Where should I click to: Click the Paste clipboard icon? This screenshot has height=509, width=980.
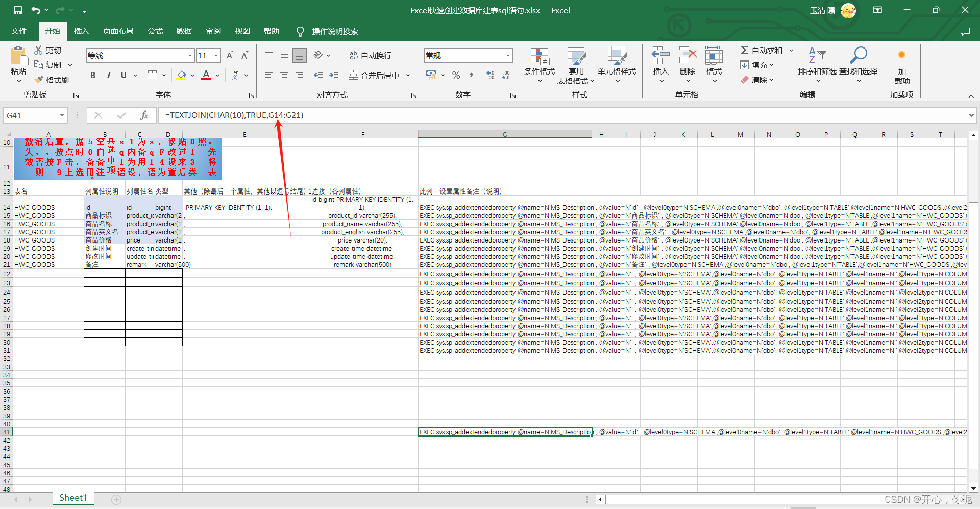pyautogui.click(x=18, y=56)
